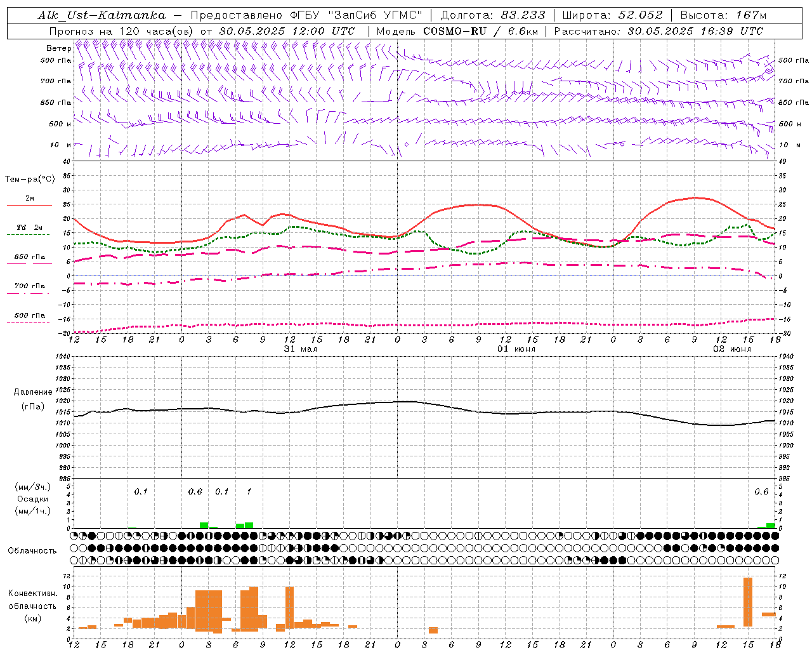The image size is (812, 650).
Task: Click the Тем-ра(°C) axis title
Action: (30, 180)
